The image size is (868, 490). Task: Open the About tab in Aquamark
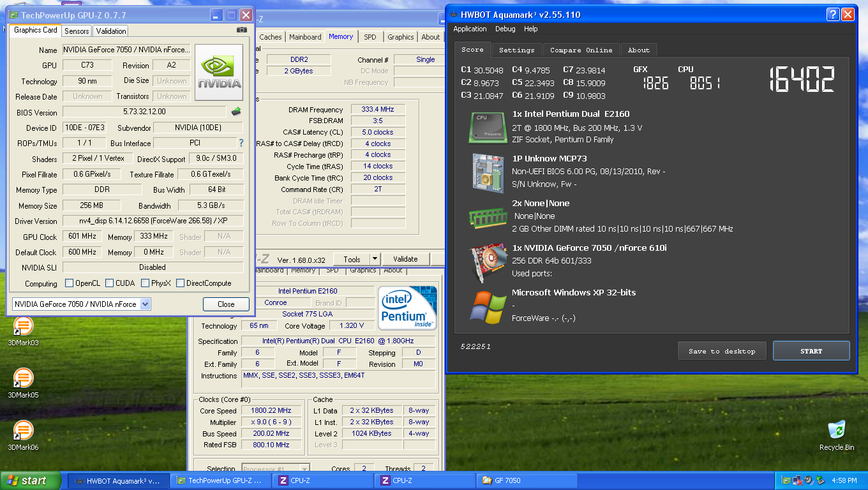coord(638,50)
